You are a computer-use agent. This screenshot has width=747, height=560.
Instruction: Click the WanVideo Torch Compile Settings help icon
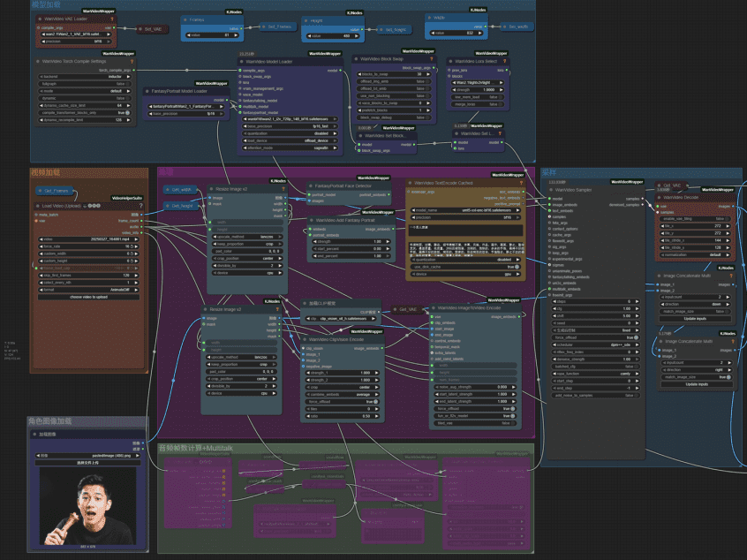click(x=132, y=62)
